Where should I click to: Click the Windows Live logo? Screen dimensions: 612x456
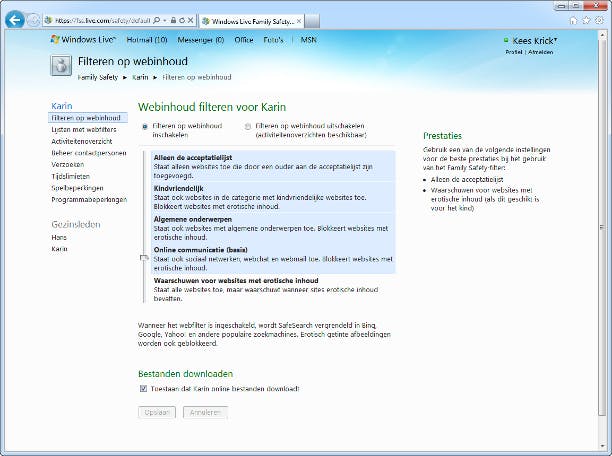point(83,39)
